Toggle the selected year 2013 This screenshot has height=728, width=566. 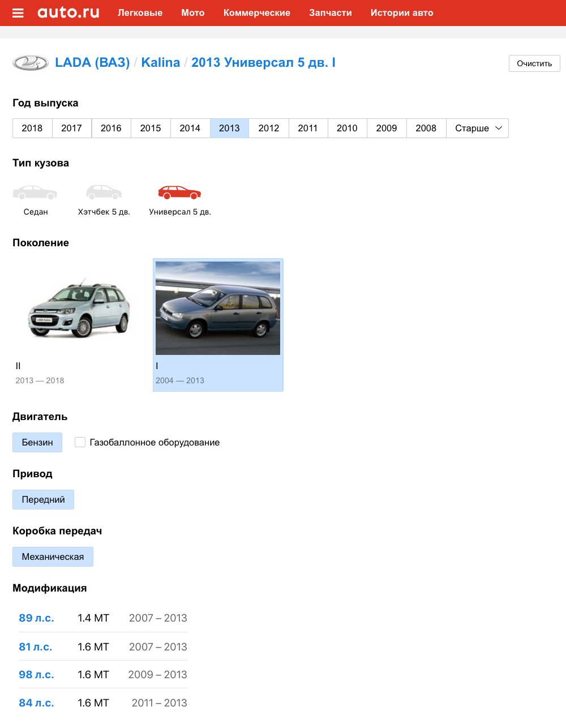click(x=229, y=128)
